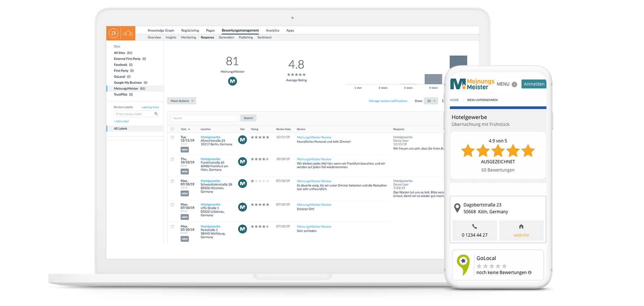The height and width of the screenshot is (306, 644).
Task: Tick the select-all checkbox in table header
Action: coord(173,129)
